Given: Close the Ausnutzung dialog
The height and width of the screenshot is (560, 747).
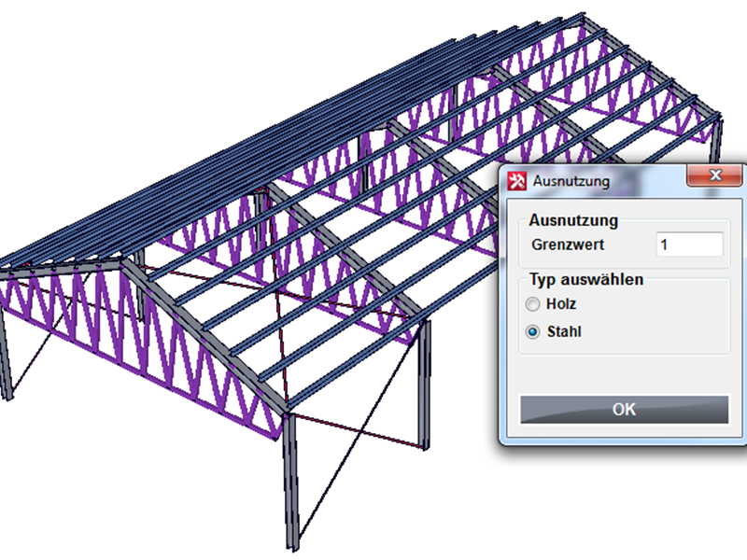Looking at the screenshot, I should (x=714, y=176).
